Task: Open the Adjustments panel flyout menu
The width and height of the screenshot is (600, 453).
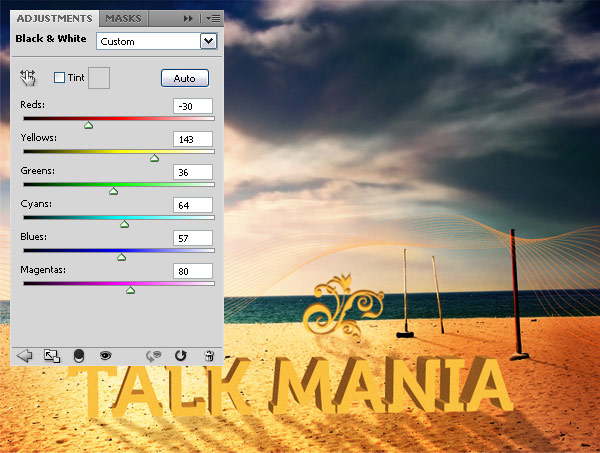Action: 213,18
